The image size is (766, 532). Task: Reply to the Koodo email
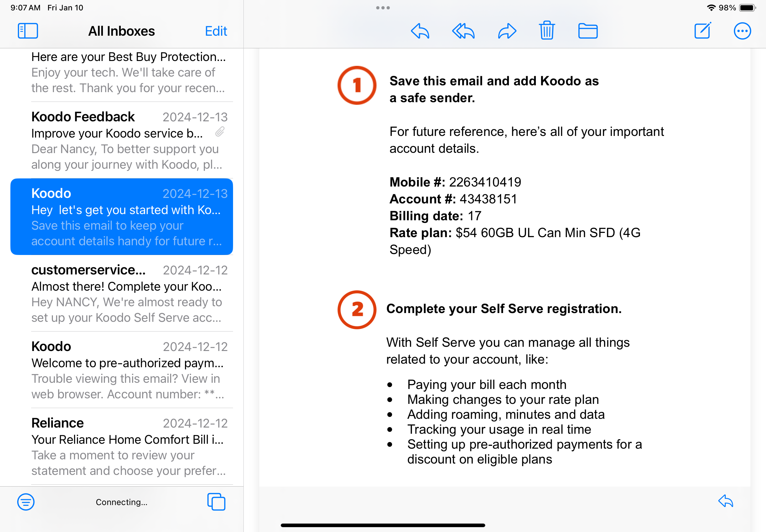pyautogui.click(x=420, y=31)
